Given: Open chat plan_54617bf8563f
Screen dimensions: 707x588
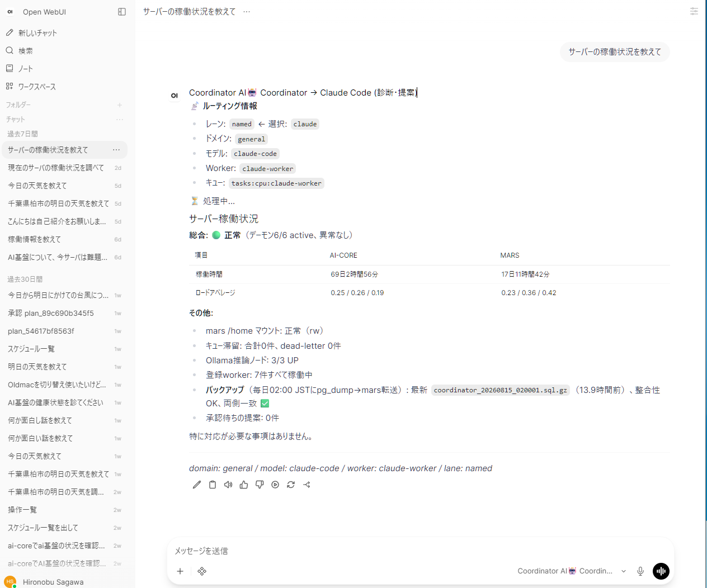Looking at the screenshot, I should pos(64,331).
